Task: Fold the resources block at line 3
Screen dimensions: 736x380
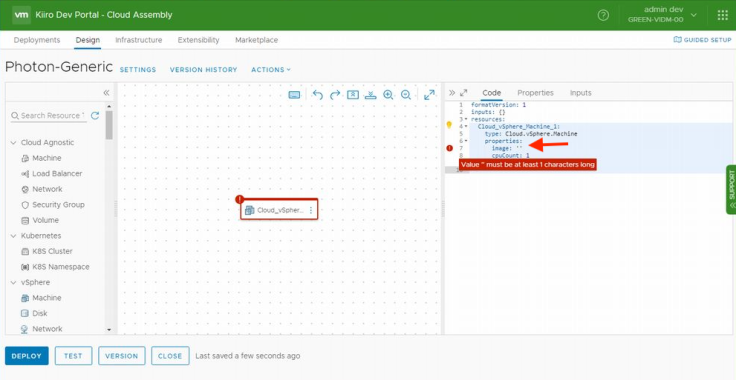Action: [466, 120]
